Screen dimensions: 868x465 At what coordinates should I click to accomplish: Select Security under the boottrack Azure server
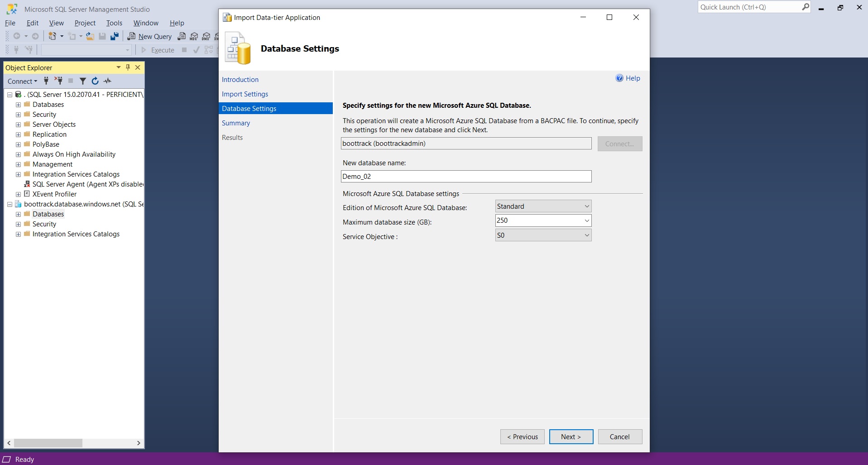(44, 224)
